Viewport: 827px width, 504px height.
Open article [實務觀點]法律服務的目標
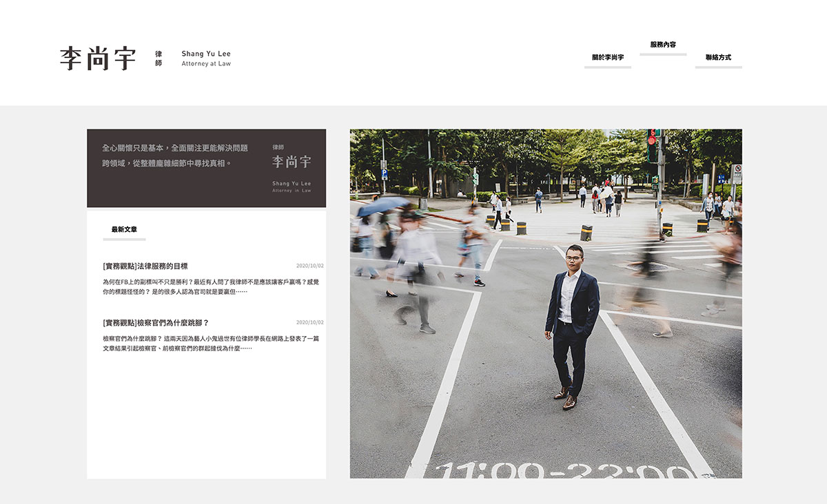[x=145, y=266]
